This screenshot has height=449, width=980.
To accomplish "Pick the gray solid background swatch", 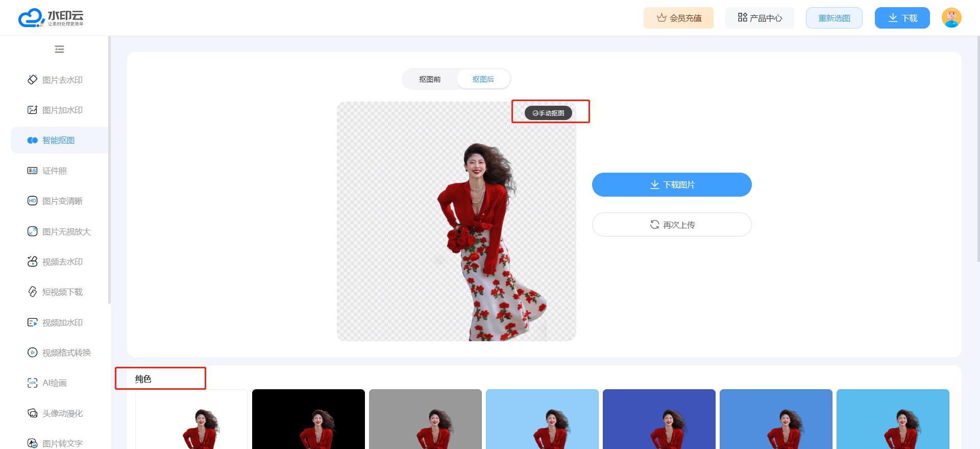I will [425, 419].
